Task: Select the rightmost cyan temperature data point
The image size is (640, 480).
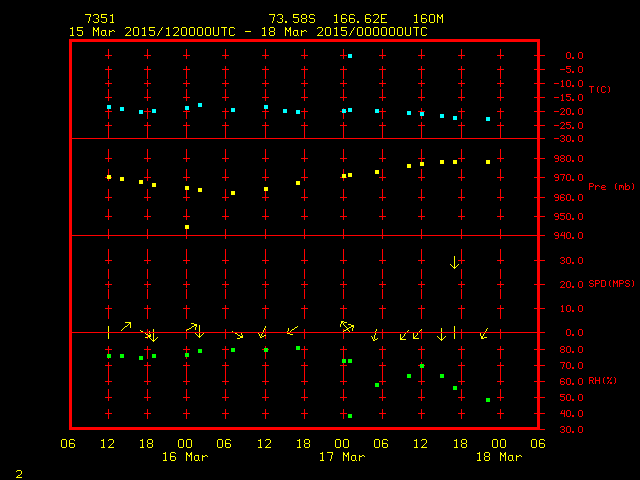Action: point(488,119)
